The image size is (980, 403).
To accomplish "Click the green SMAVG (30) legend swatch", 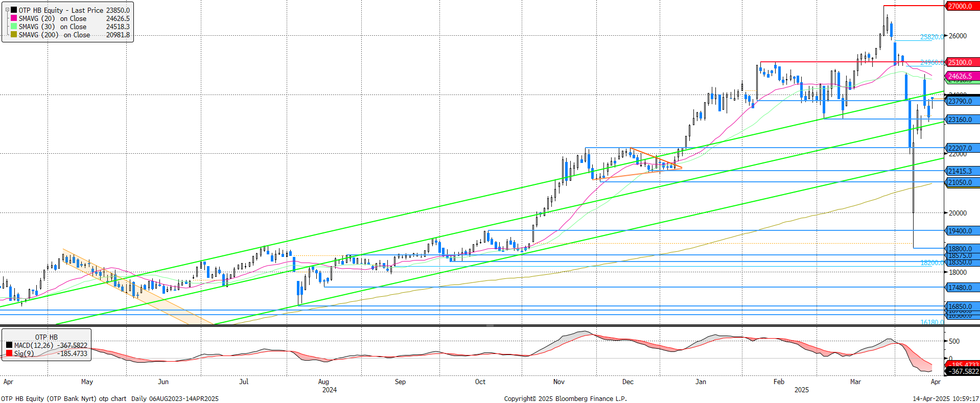I will 14,27.
